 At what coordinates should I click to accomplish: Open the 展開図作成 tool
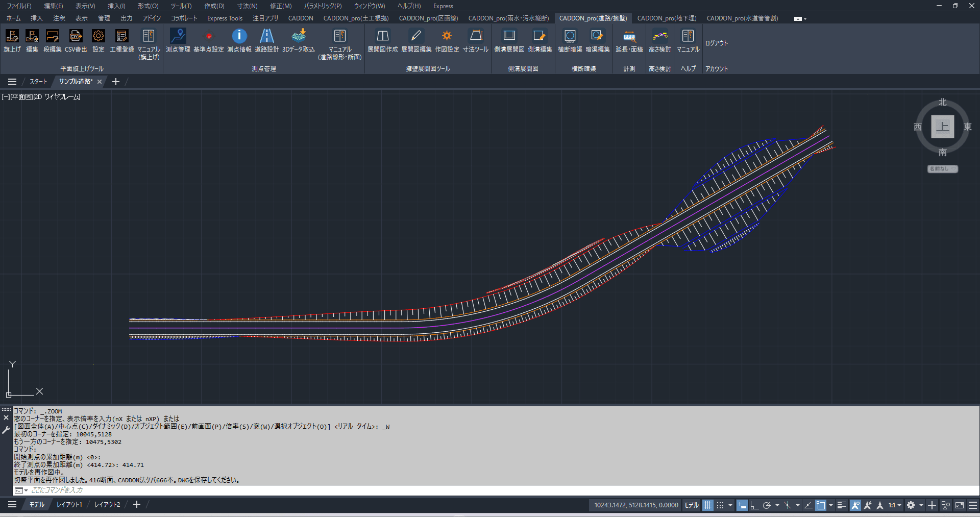pyautogui.click(x=382, y=40)
